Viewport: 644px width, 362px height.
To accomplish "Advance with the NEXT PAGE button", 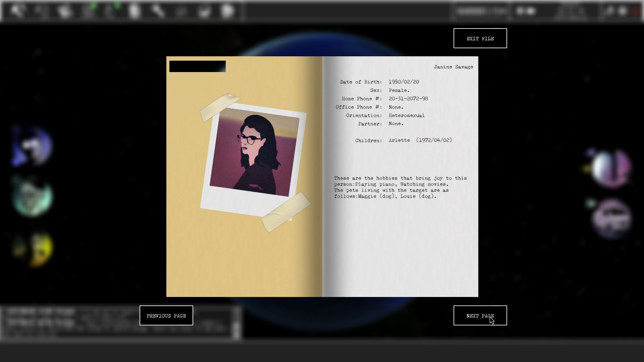I will click(480, 315).
